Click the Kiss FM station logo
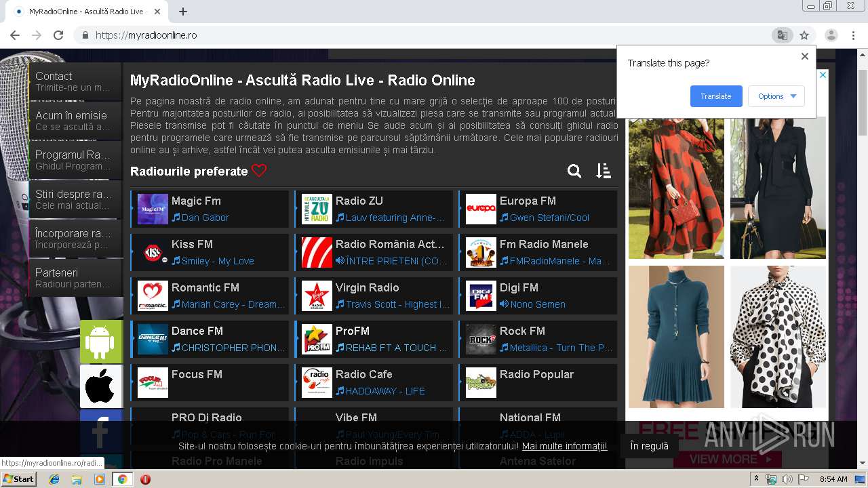The image size is (868, 488). [x=153, y=252]
